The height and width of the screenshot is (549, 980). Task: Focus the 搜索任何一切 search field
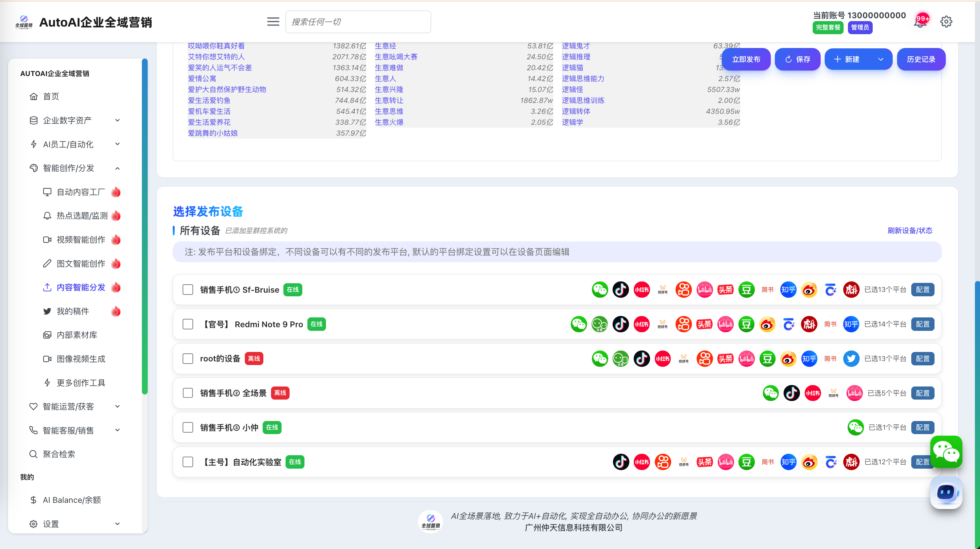click(358, 22)
